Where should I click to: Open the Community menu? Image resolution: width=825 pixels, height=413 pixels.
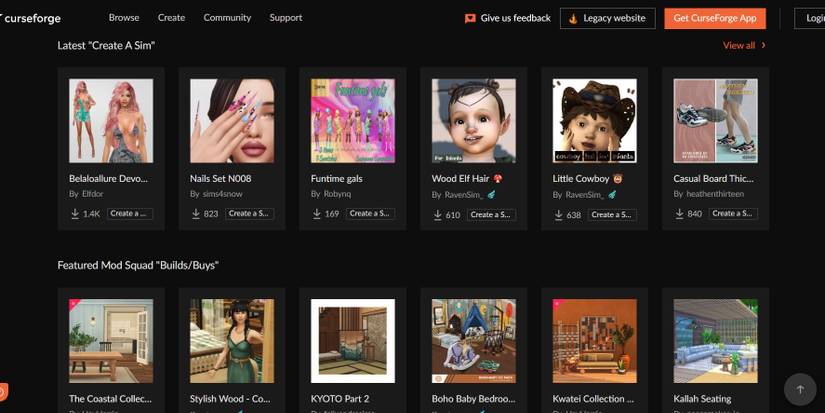[227, 17]
